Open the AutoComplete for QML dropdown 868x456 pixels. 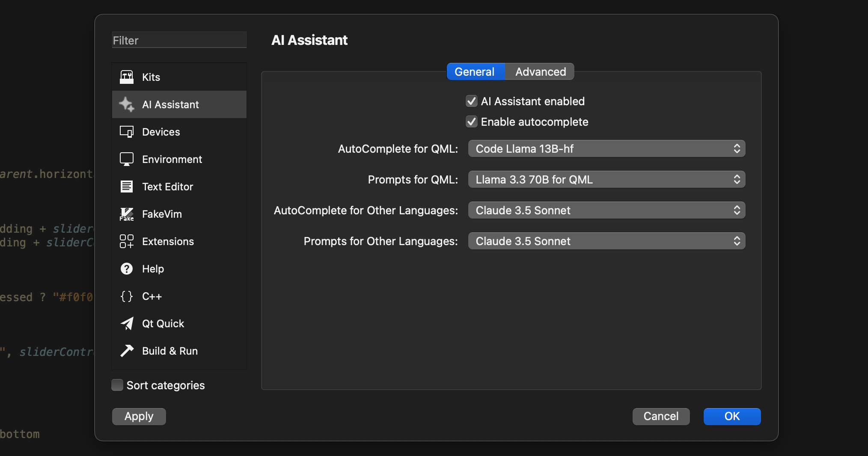point(606,148)
